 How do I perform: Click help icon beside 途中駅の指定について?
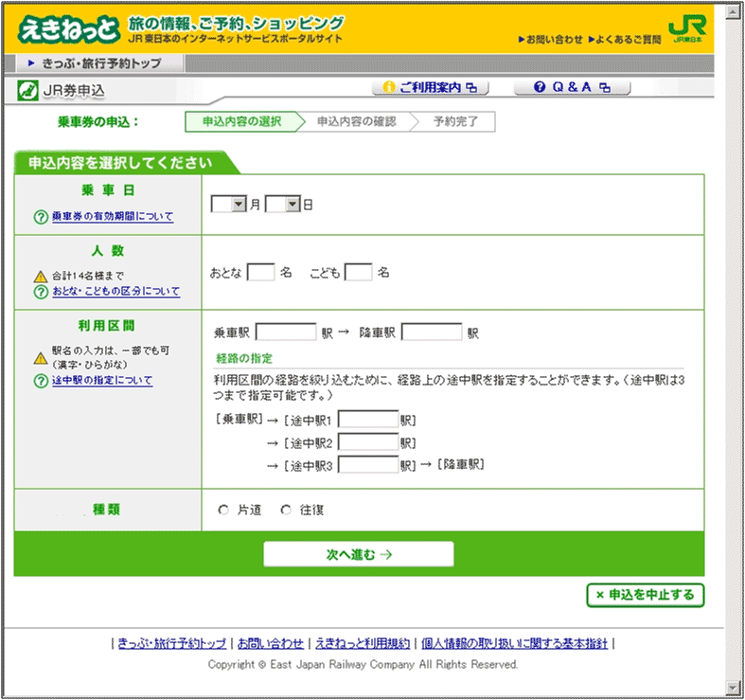tap(41, 381)
